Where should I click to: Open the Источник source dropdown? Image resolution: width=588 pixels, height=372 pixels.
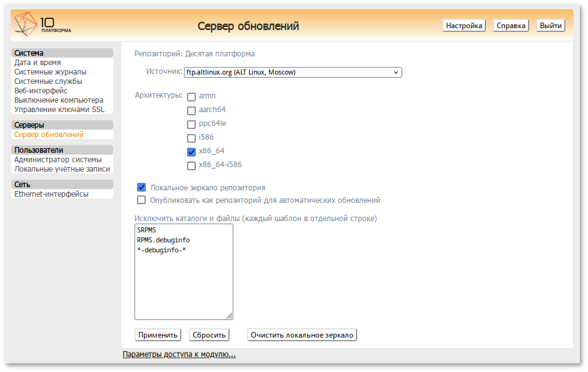(293, 72)
